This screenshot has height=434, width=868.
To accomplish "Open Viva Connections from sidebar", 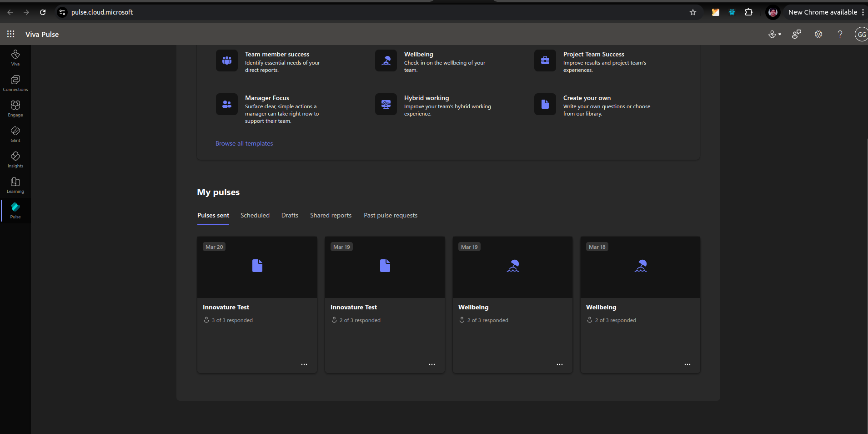I will click(15, 83).
